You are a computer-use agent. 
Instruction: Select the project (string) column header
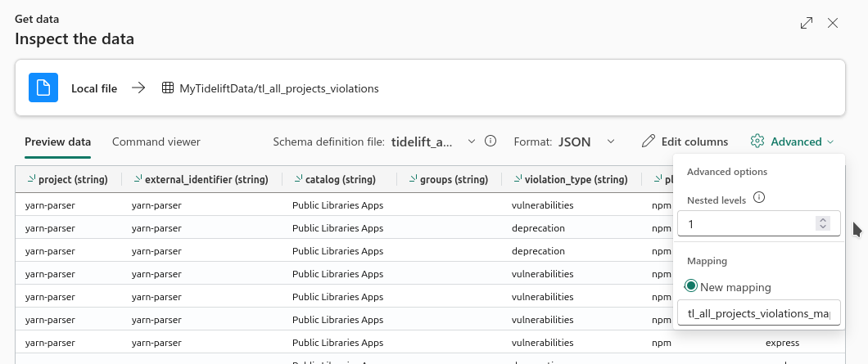pos(69,179)
